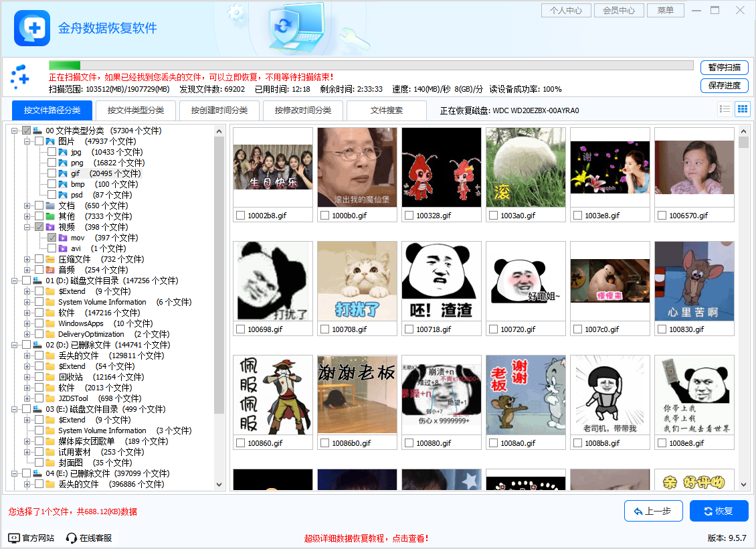Click the 压缩文件 folder icon

pos(50,259)
